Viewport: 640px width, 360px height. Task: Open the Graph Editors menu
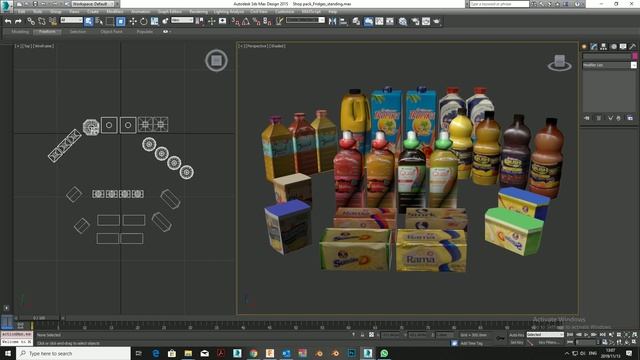click(x=170, y=12)
